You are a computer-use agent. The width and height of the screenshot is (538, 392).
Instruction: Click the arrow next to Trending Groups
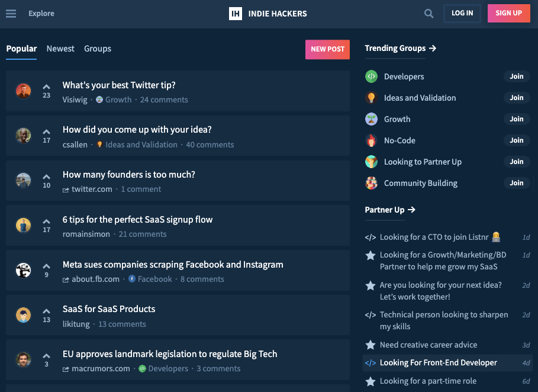[433, 49]
